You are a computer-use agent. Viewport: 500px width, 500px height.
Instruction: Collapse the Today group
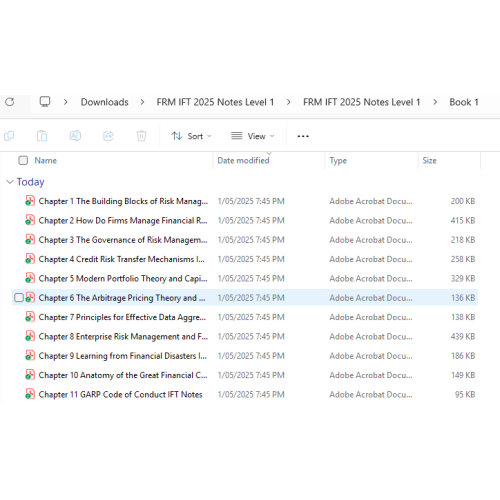coord(10,182)
